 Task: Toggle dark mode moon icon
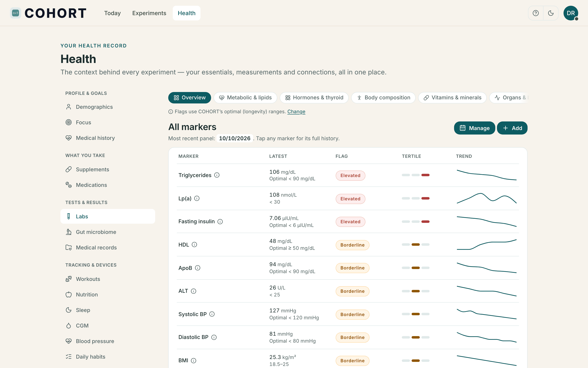coord(551,13)
